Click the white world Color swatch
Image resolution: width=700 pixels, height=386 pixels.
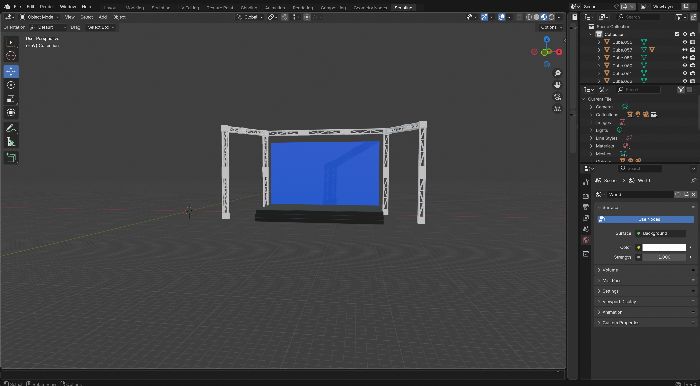coord(664,247)
